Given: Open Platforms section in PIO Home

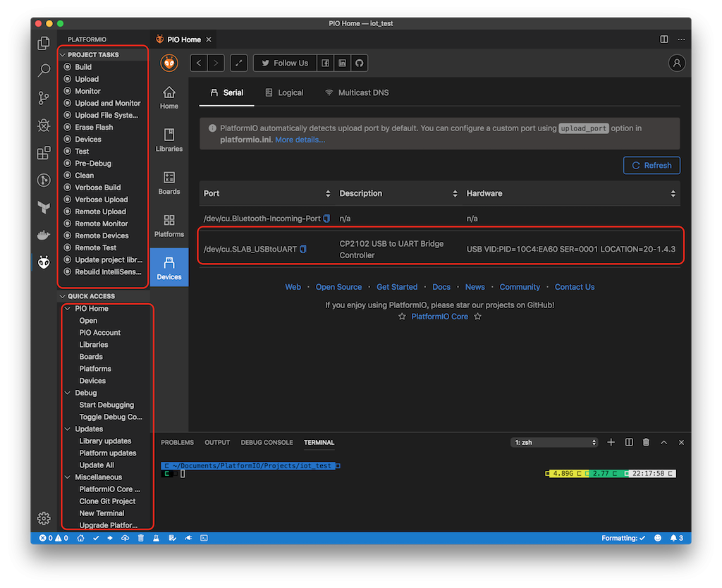Looking at the screenshot, I should [x=169, y=226].
